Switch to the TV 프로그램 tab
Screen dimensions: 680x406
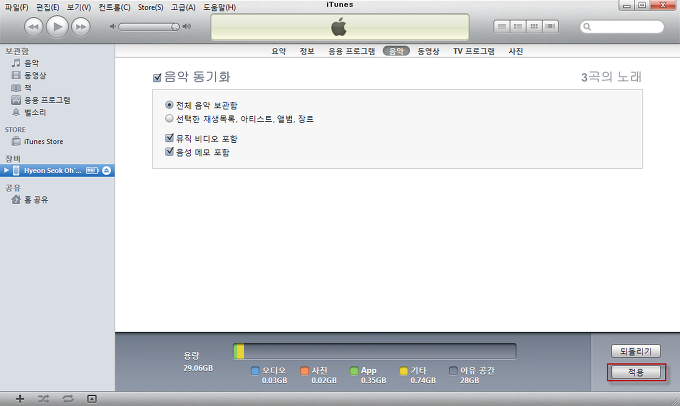click(474, 51)
